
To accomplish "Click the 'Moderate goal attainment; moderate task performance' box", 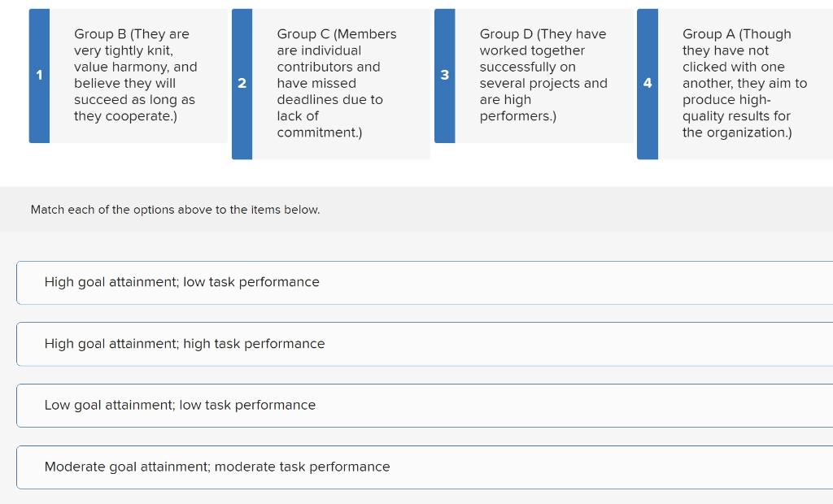I will pyautogui.click(x=423, y=467).
